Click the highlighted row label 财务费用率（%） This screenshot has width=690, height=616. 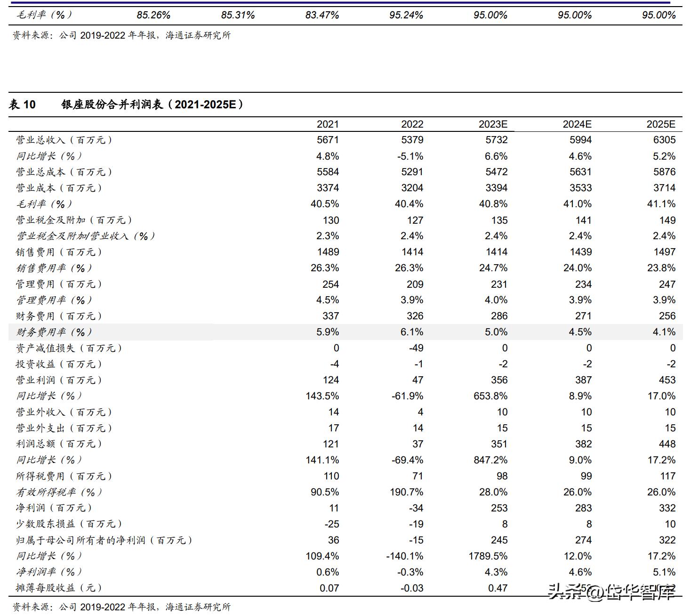pos(54,332)
